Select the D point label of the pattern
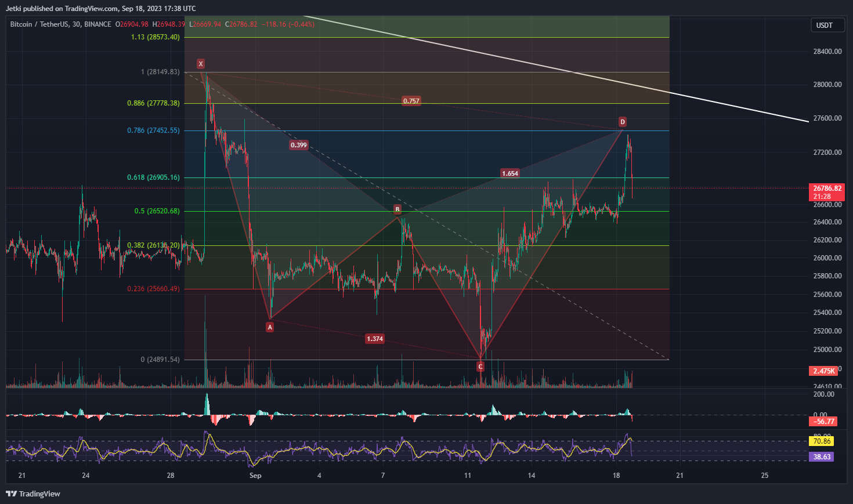853x504 pixels. click(622, 122)
